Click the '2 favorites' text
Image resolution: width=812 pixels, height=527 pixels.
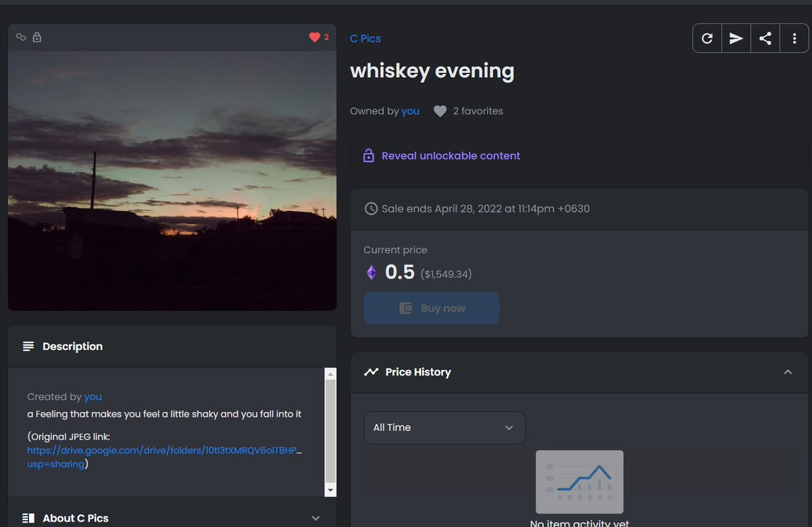[x=478, y=111]
